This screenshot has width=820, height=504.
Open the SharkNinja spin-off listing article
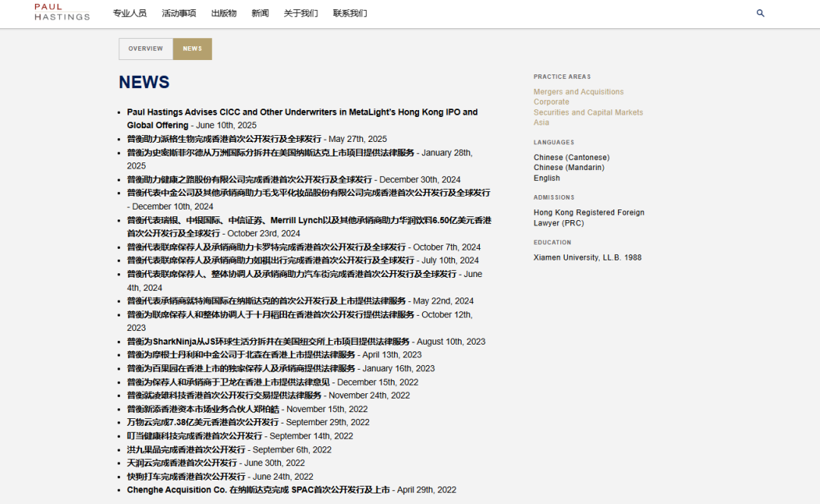[x=268, y=342]
